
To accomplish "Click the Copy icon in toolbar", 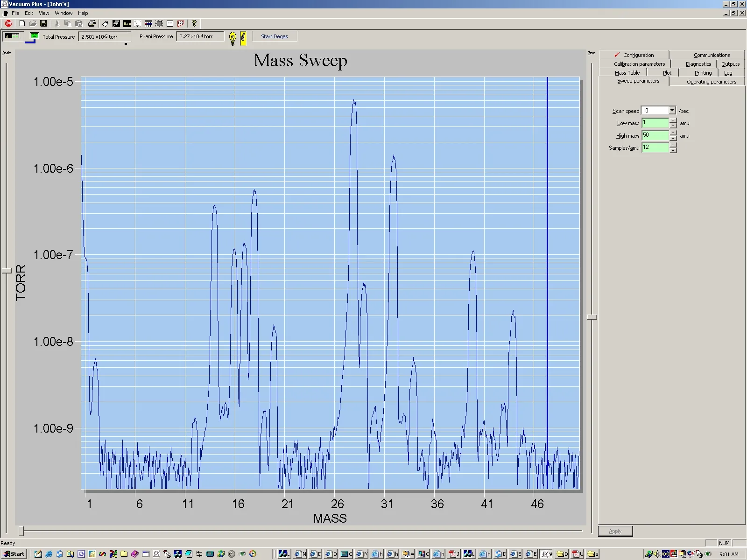I will click(x=68, y=23).
